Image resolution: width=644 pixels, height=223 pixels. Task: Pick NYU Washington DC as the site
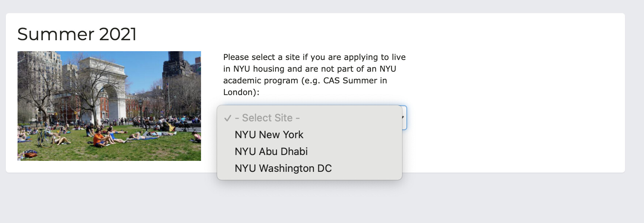pyautogui.click(x=283, y=169)
